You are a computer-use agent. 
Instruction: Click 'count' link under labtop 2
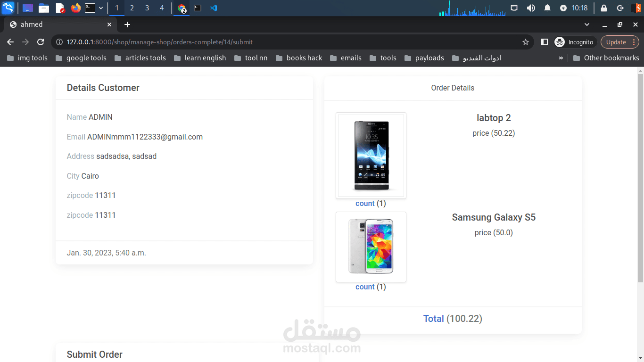[x=365, y=204]
